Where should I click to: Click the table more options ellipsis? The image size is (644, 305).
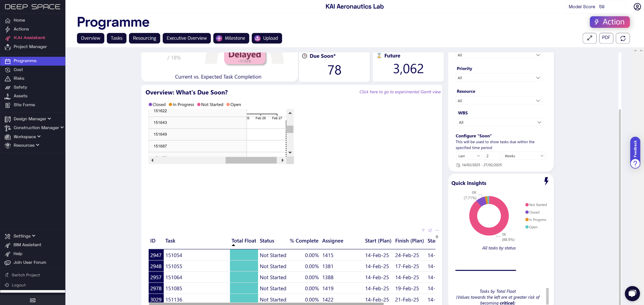tap(437, 230)
